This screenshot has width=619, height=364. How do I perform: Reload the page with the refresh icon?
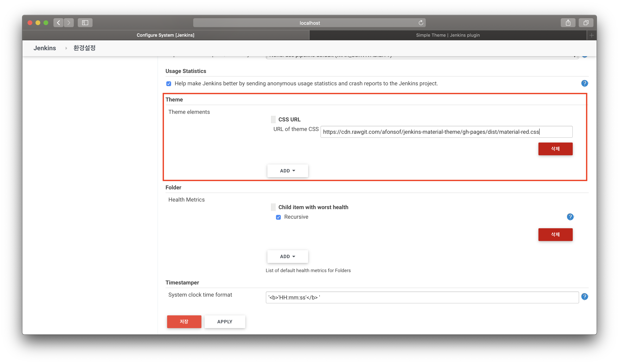[421, 23]
